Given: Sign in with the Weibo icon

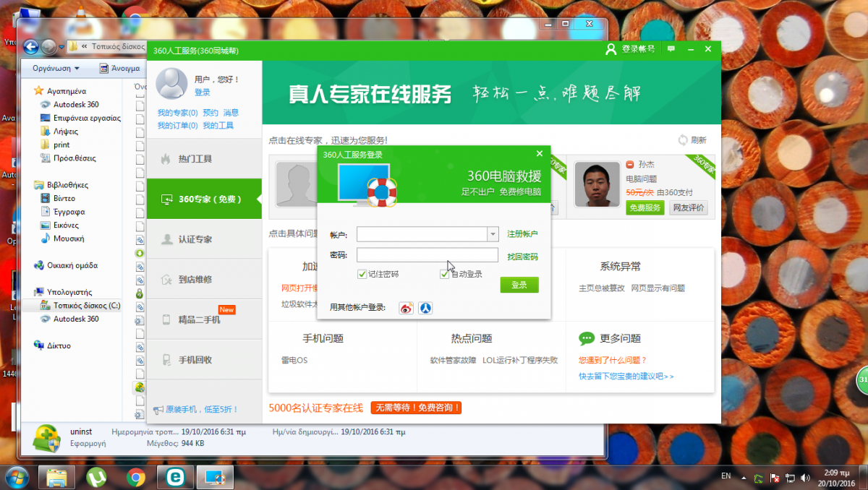Looking at the screenshot, I should coord(406,308).
